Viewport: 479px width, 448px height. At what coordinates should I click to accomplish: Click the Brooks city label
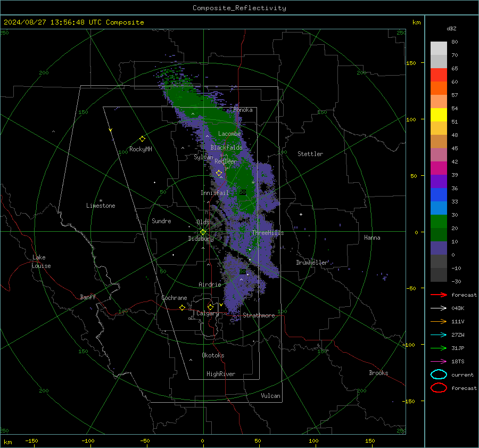tap(378, 373)
